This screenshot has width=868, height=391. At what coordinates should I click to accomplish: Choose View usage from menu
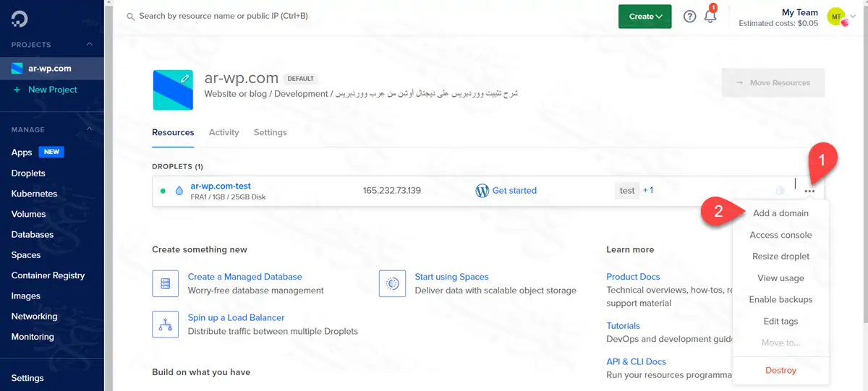point(780,278)
